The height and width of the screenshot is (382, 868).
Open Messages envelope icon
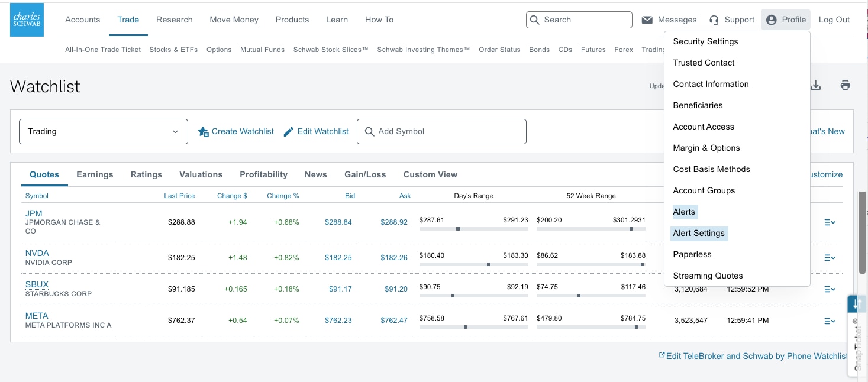(x=647, y=20)
